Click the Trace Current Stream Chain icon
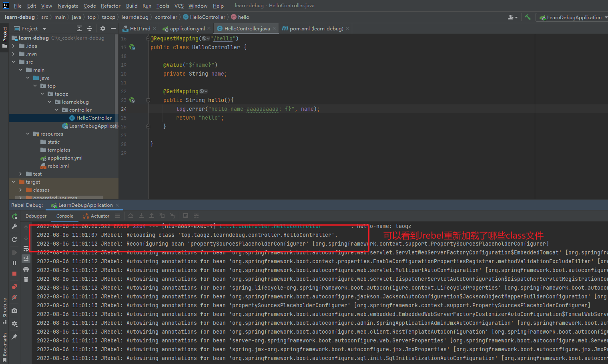 (x=196, y=216)
